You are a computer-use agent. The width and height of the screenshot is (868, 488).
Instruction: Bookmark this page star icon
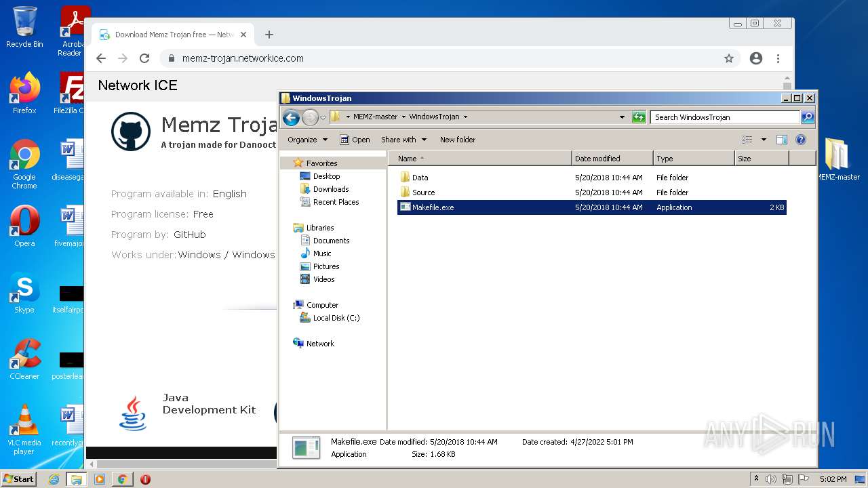pos(729,58)
